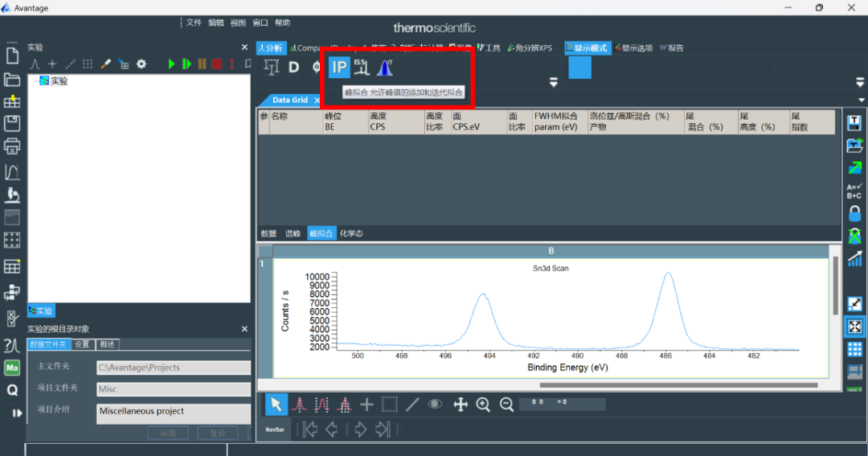Click the gear settings icon in experiment panel

point(141,64)
